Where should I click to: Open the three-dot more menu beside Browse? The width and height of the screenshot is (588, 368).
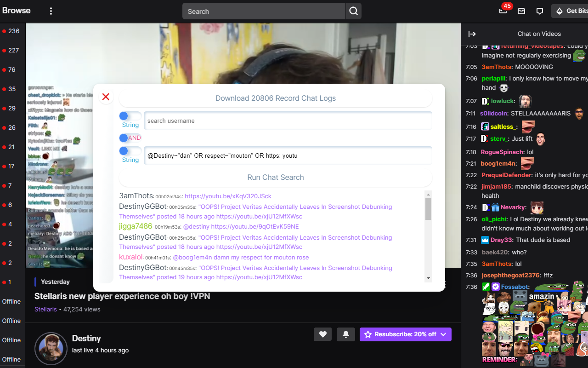[51, 11]
